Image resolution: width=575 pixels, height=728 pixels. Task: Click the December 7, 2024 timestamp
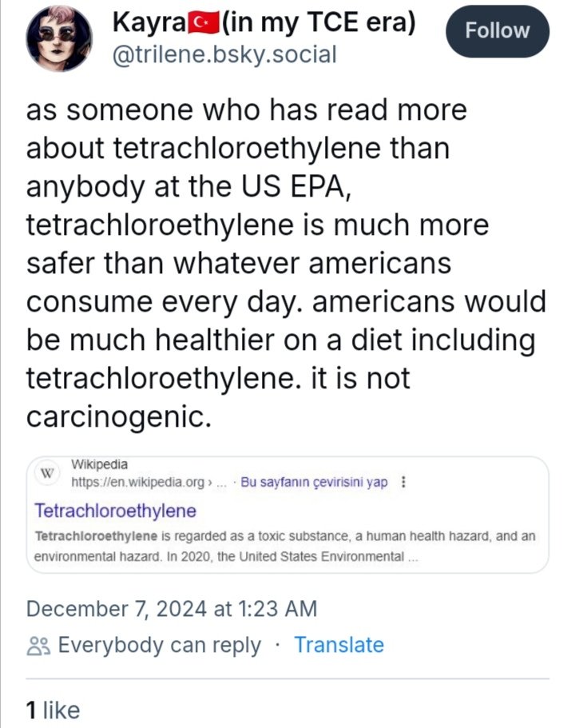coord(171,609)
